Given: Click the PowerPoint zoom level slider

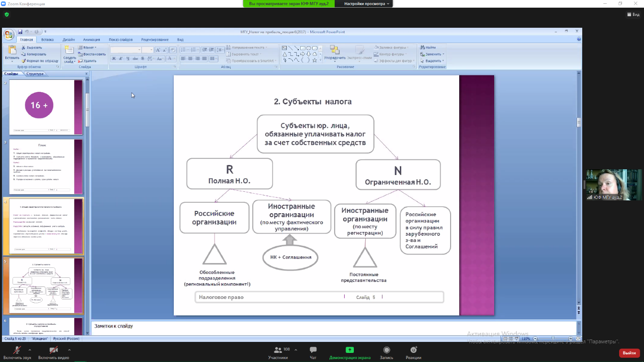Looking at the screenshot, I should pos(553,338).
